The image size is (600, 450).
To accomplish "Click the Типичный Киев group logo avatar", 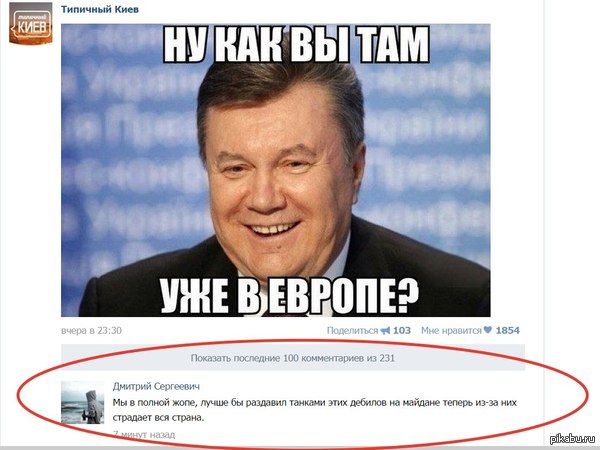I will [31, 23].
